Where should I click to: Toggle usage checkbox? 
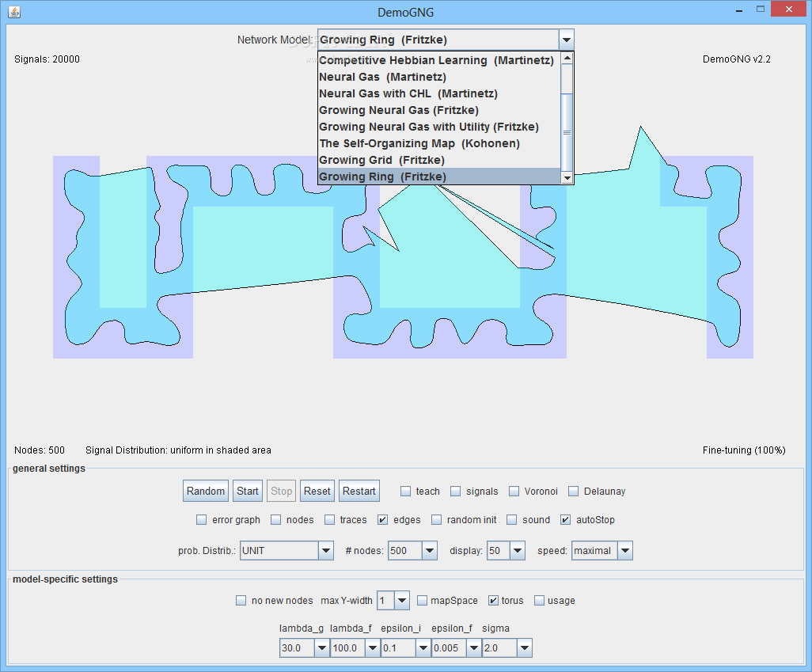(539, 601)
